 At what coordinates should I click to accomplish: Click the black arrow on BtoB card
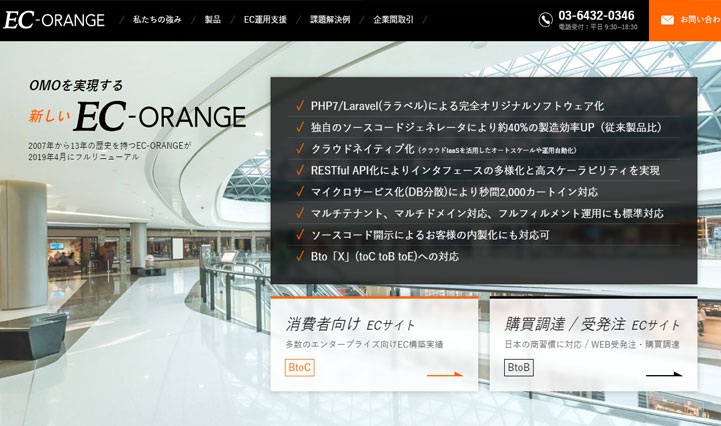coord(664,374)
